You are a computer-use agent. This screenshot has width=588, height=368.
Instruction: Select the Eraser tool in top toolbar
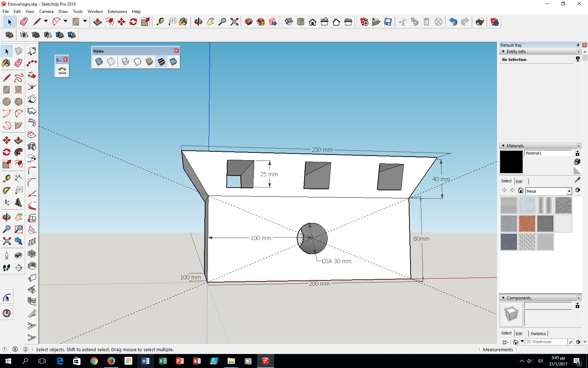(24, 22)
